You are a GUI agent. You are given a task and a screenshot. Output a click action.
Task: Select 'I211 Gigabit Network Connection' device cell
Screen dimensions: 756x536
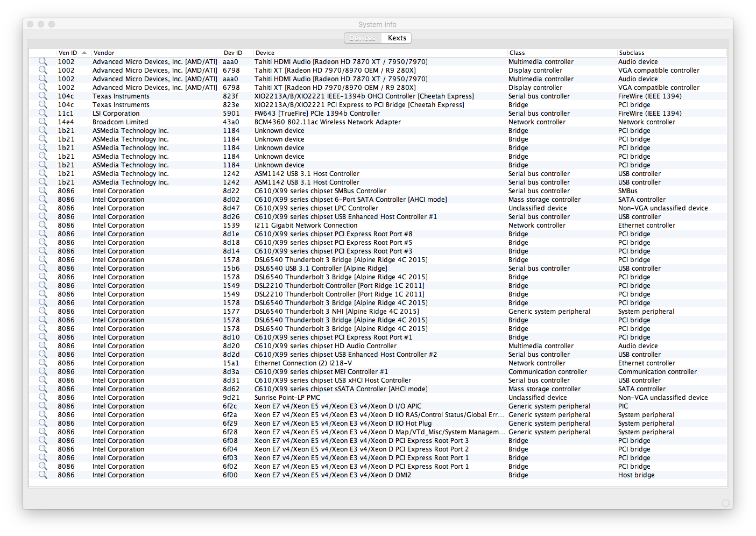click(306, 225)
